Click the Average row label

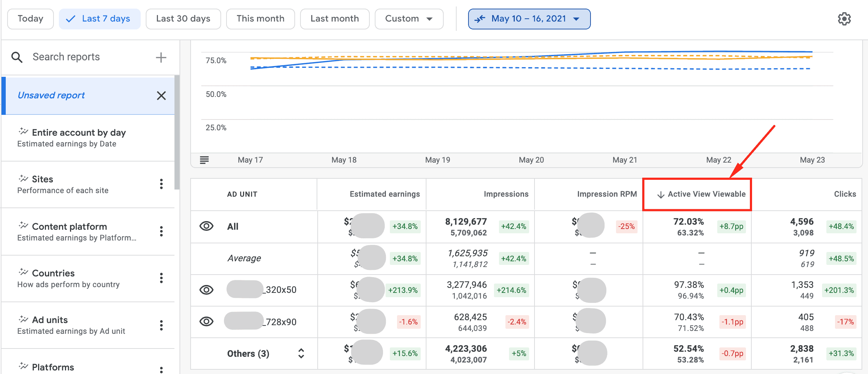click(244, 258)
